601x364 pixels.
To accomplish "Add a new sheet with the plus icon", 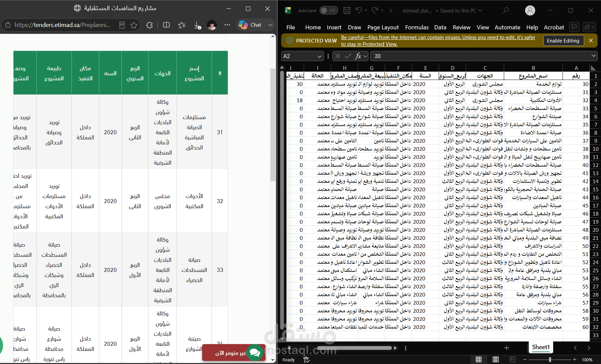I will pos(507,348).
